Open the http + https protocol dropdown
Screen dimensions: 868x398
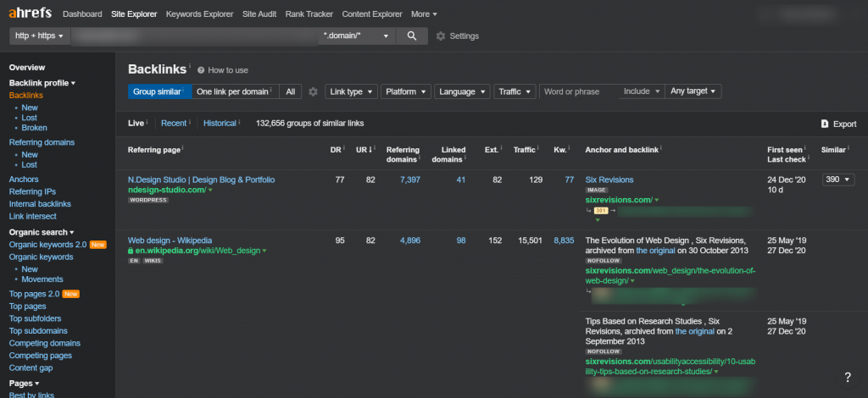point(39,36)
